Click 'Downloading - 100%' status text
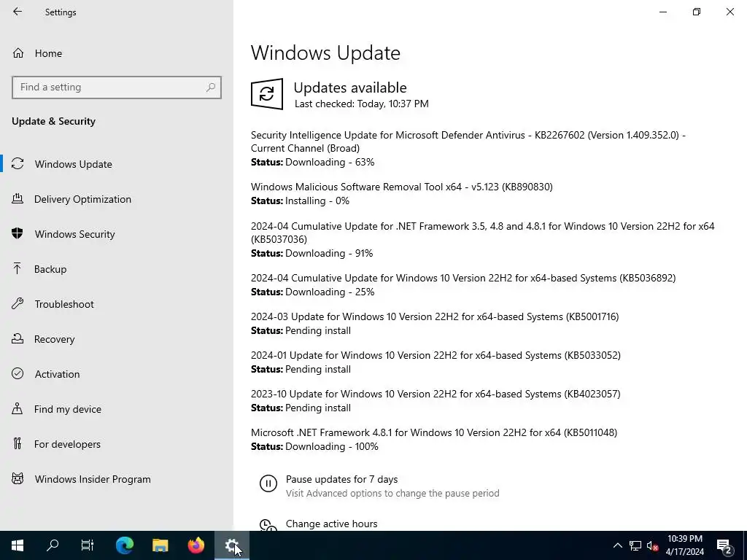This screenshot has height=560, width=747. (x=332, y=447)
